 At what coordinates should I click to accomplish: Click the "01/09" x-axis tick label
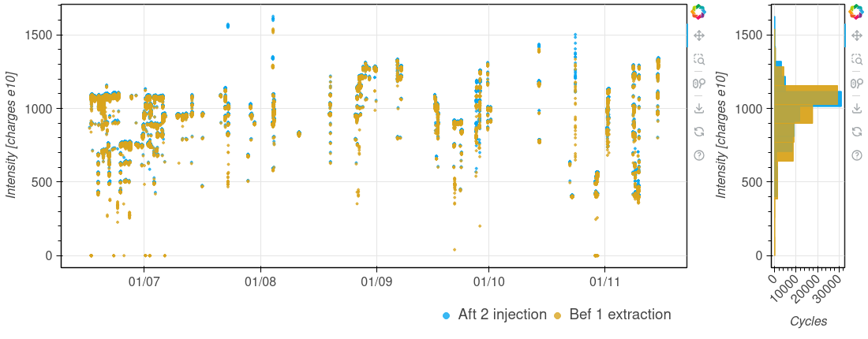(x=375, y=281)
